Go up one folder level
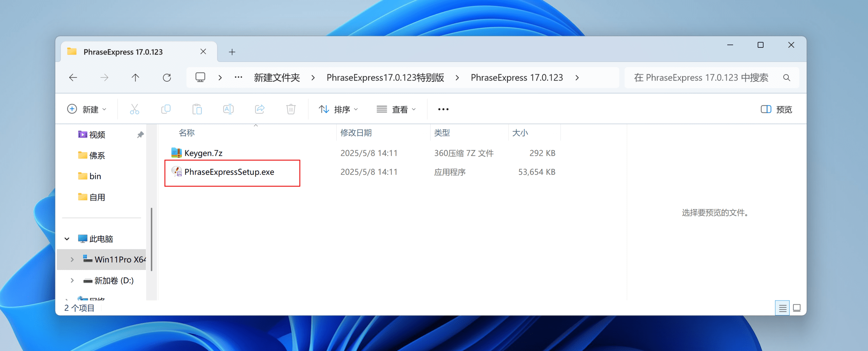 point(135,78)
